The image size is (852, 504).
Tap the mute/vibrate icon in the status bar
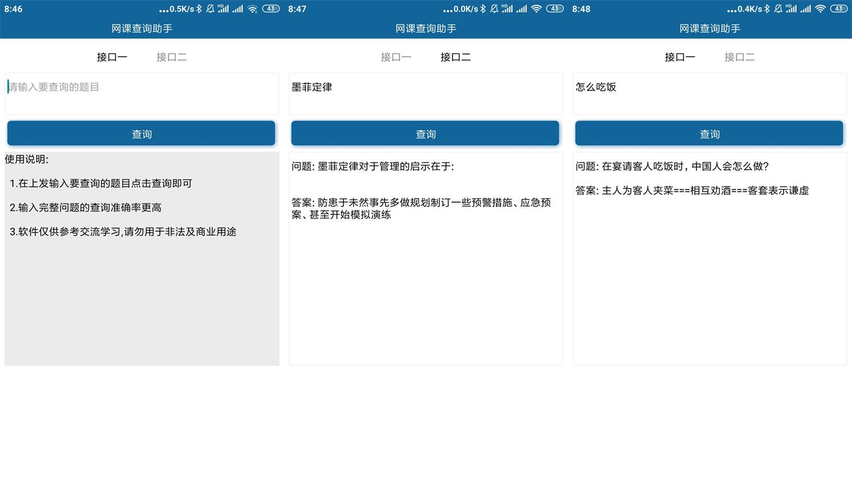tap(210, 9)
